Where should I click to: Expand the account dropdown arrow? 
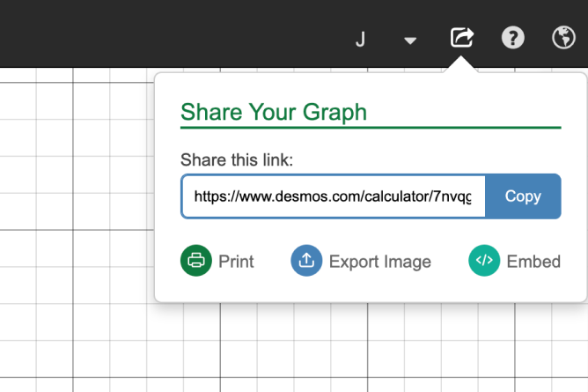point(410,41)
